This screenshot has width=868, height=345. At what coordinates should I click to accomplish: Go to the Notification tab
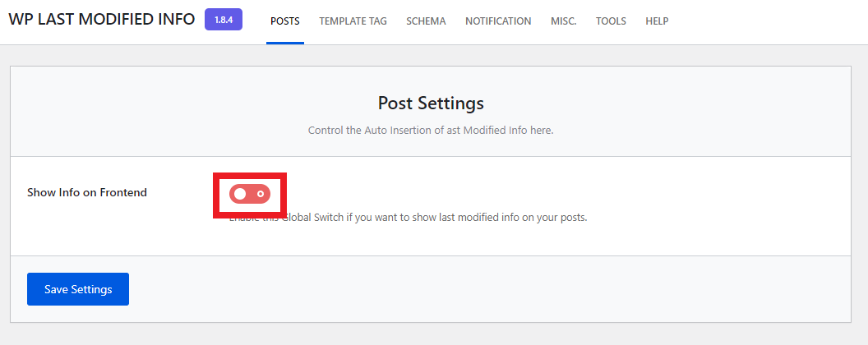(x=498, y=21)
